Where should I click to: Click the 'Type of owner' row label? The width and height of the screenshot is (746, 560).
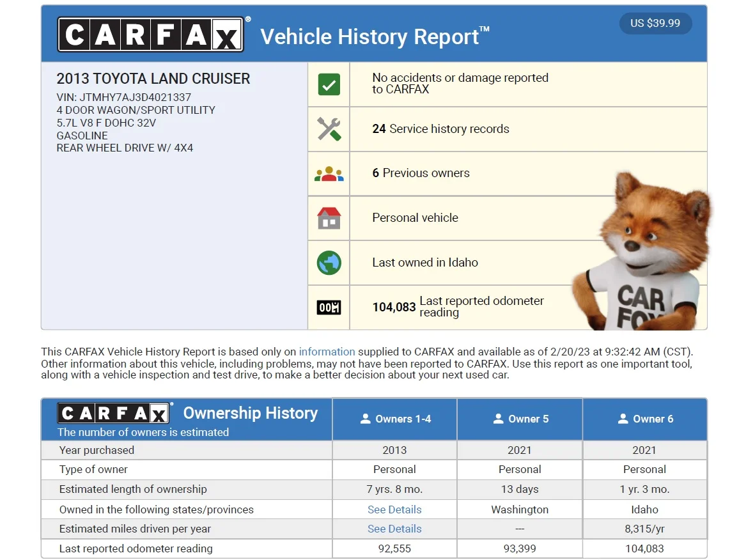click(93, 470)
